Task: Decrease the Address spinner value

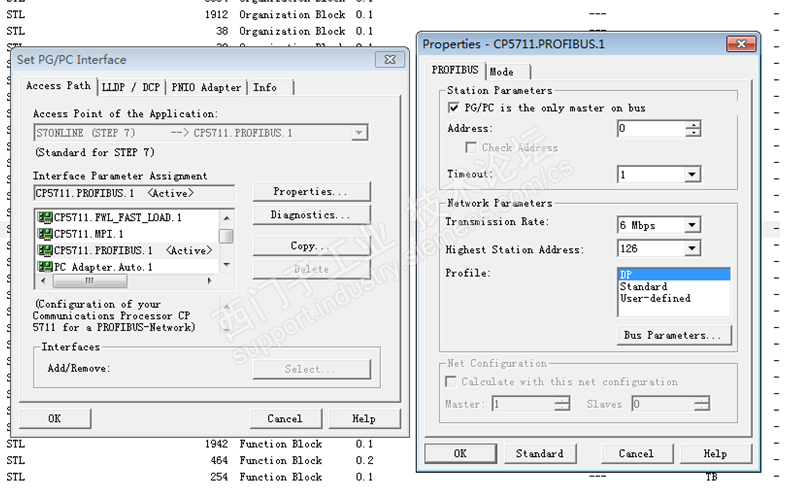Action: tap(693, 133)
